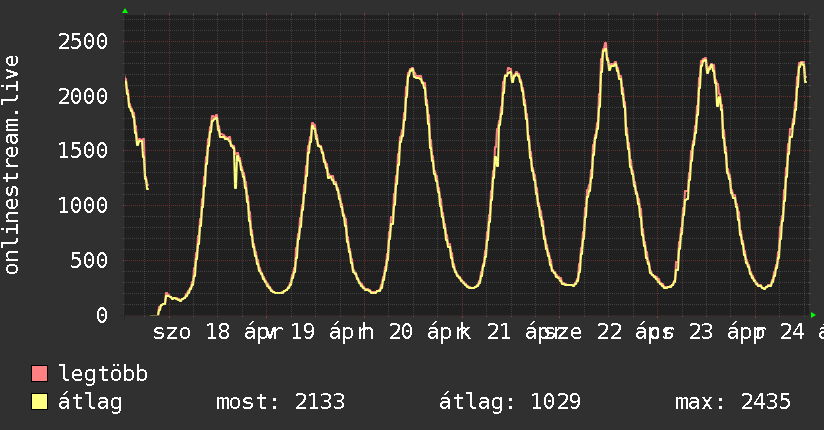Click the 'szo 18' date label

point(191,332)
